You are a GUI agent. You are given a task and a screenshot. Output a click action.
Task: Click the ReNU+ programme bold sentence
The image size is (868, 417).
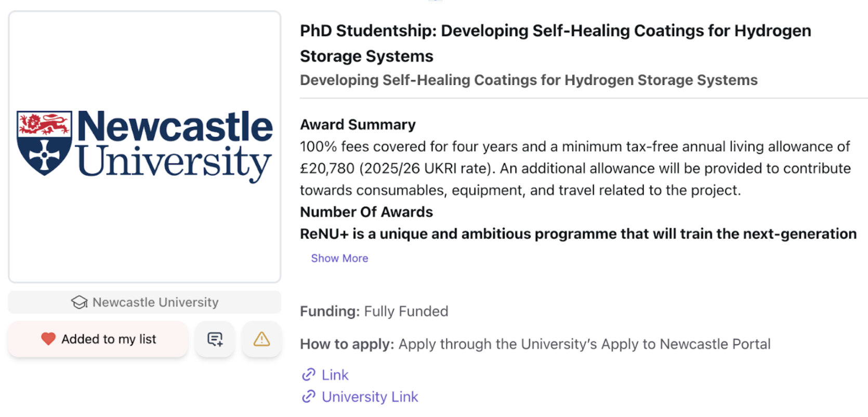578,234
